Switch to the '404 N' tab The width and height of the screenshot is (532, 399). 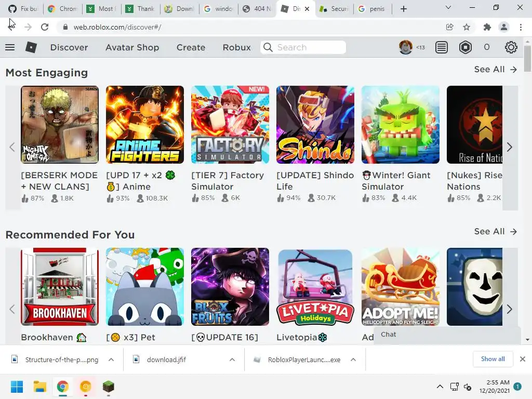click(258, 9)
